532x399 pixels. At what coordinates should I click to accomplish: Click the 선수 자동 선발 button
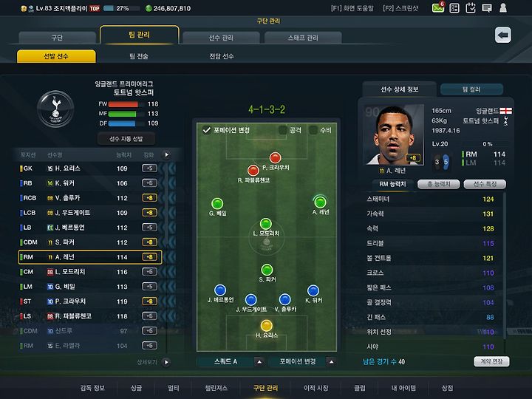click(x=126, y=139)
